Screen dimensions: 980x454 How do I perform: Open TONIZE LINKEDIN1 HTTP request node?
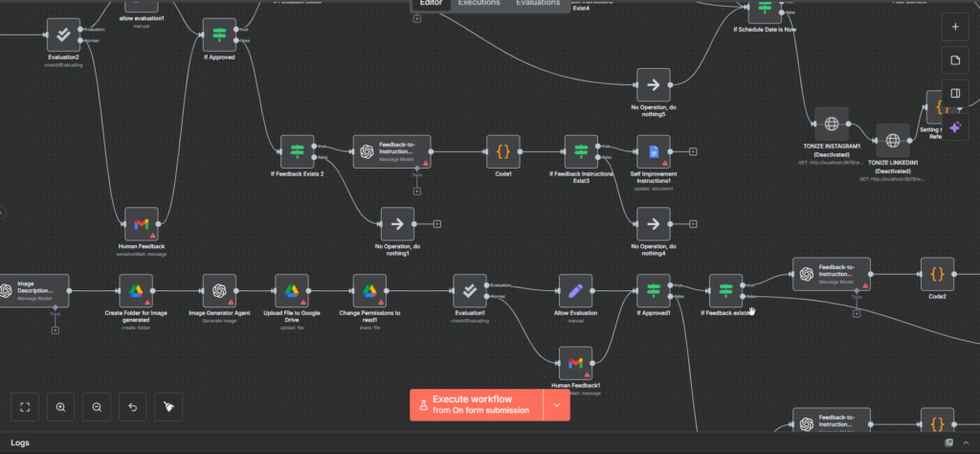tap(893, 140)
